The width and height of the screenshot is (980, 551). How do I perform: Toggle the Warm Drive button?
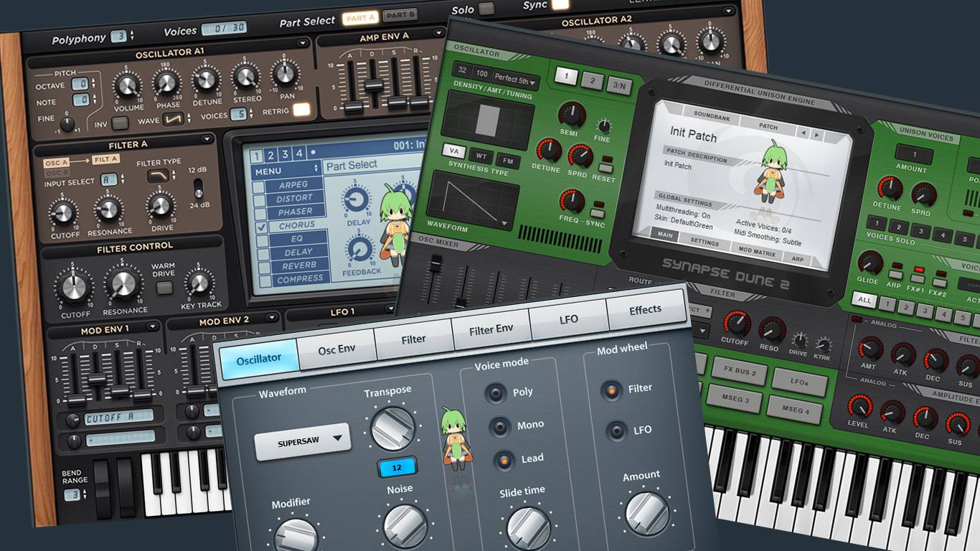pos(164,288)
